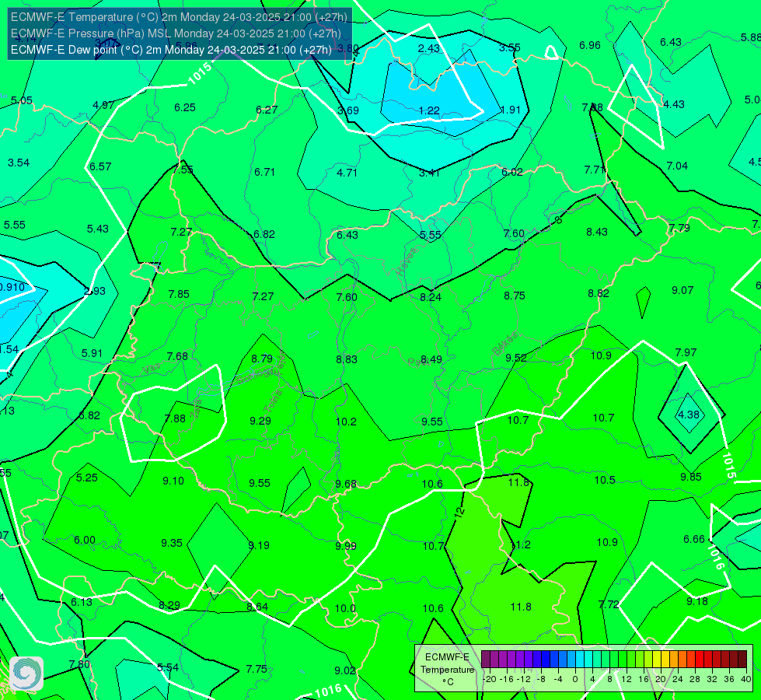This screenshot has width=761, height=700.
Task: Click the map value "6.66"
Action: coord(694,539)
